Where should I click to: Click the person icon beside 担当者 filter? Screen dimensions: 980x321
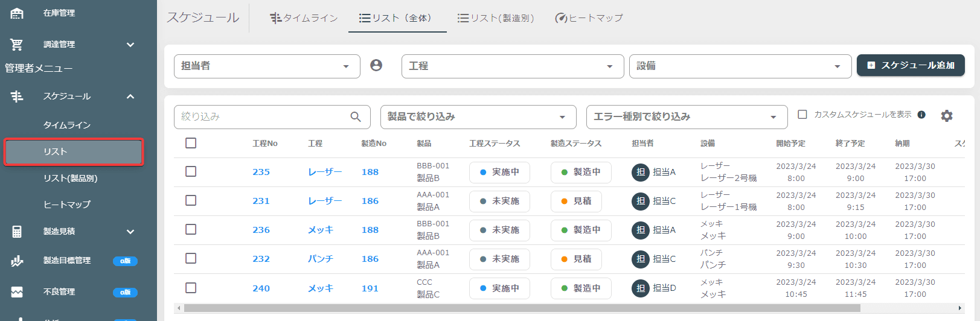[x=376, y=65]
